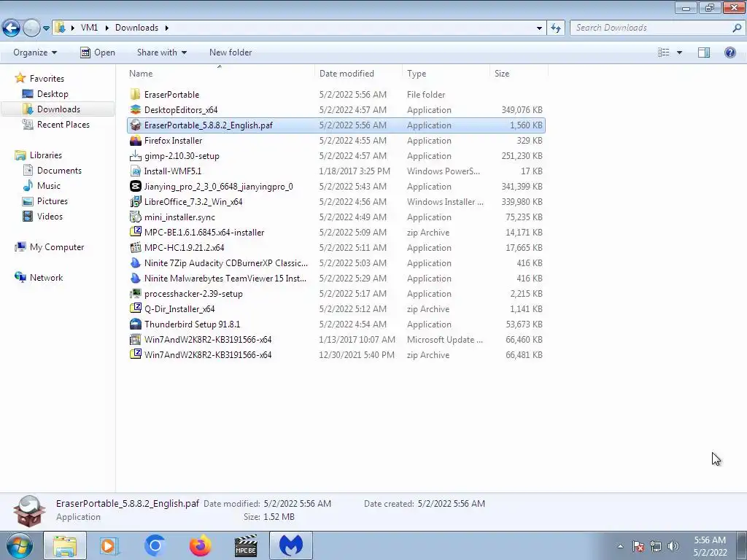The image size is (747, 560).
Task: Launch Firefox from the taskbar
Action: pyautogui.click(x=200, y=545)
